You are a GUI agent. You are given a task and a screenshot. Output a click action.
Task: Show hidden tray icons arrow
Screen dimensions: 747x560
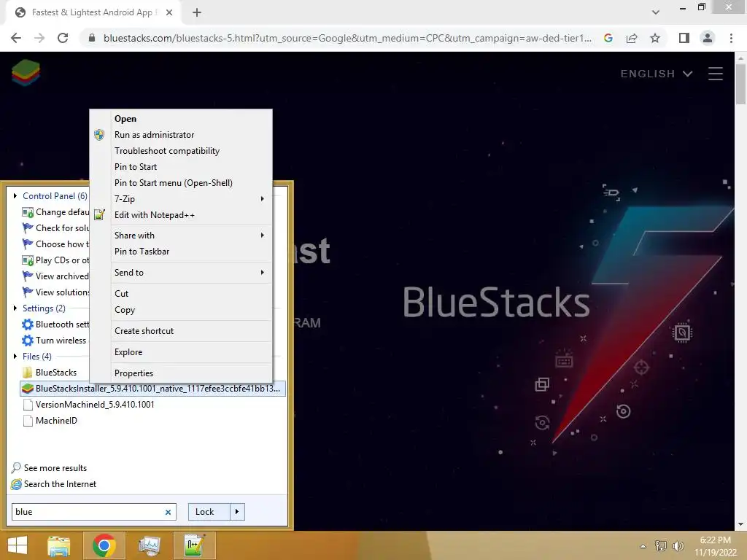pyautogui.click(x=643, y=546)
